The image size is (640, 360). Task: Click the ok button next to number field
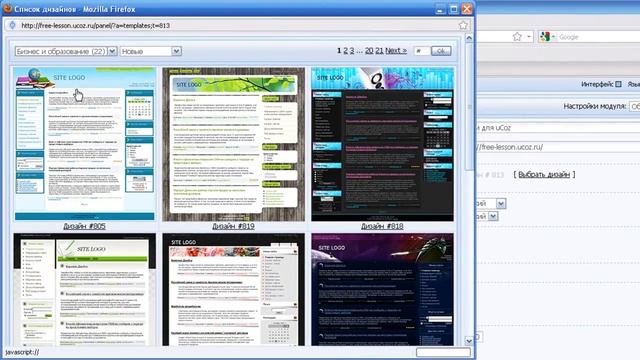coord(441,51)
